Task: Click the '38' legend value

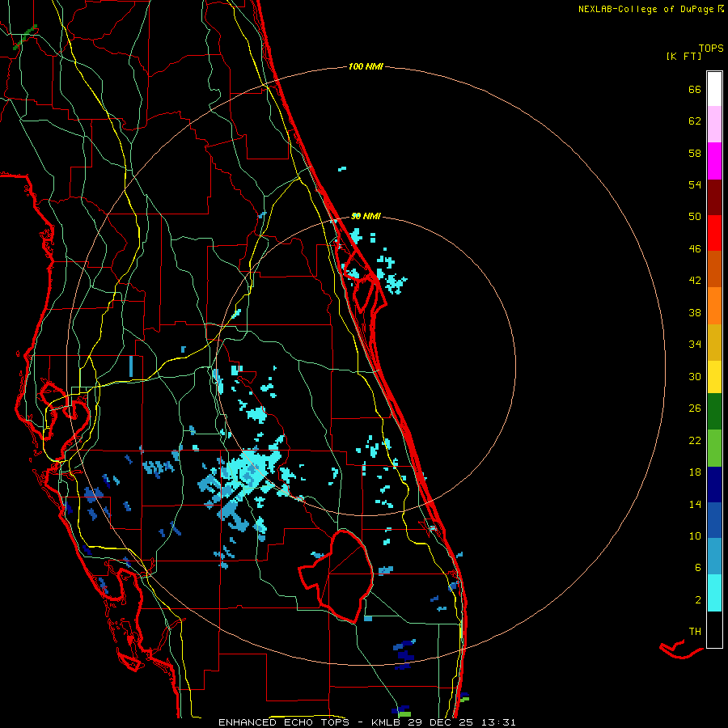Action: (695, 312)
